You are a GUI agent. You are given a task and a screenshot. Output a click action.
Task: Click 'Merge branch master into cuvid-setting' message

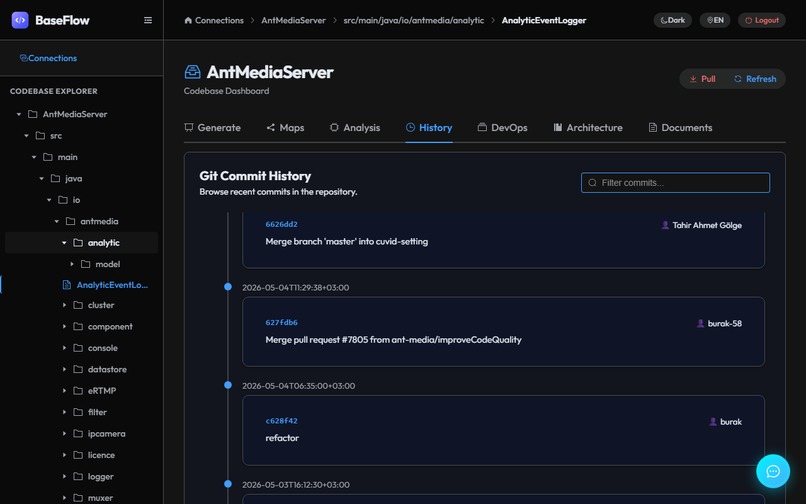[x=346, y=242]
